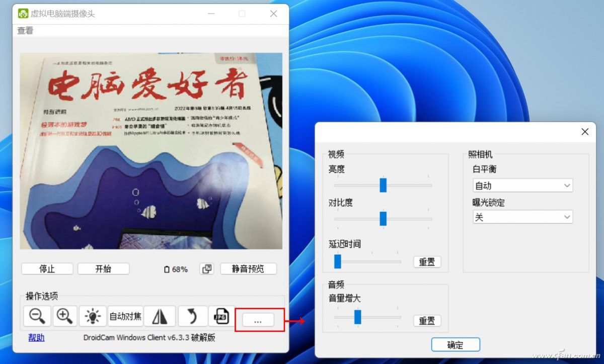Toggle the flashlight bulb icon
The height and width of the screenshot is (364, 604).
point(93,316)
